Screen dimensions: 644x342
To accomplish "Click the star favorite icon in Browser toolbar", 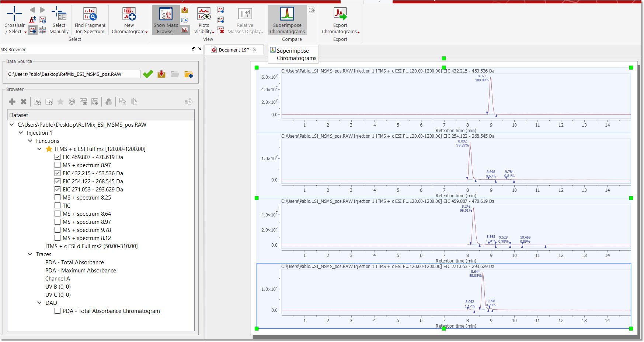I will click(x=60, y=102).
